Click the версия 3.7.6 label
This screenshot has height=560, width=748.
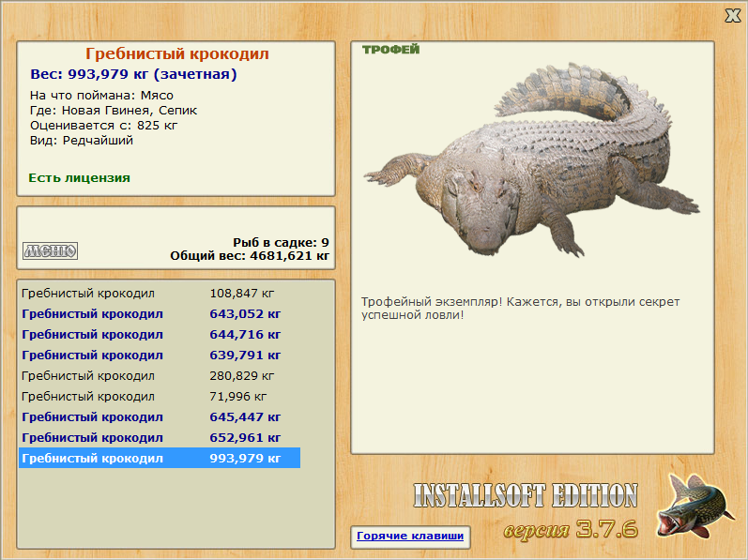click(571, 529)
